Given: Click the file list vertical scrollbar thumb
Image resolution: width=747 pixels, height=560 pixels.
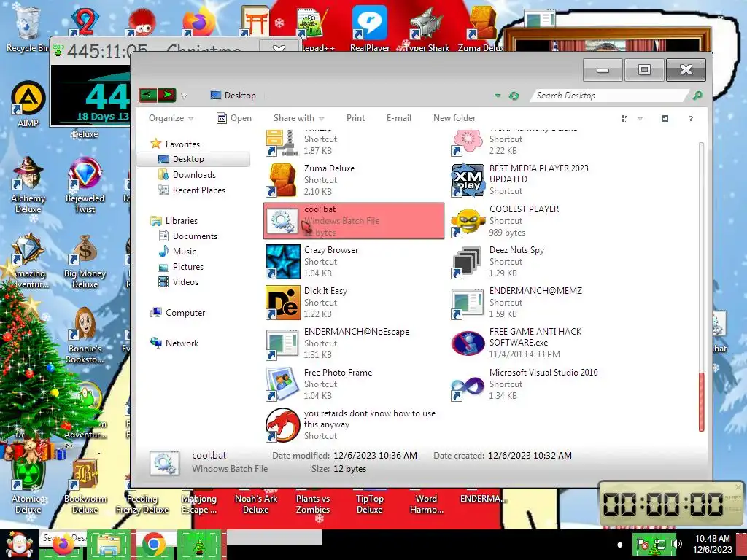Looking at the screenshot, I should (701, 402).
